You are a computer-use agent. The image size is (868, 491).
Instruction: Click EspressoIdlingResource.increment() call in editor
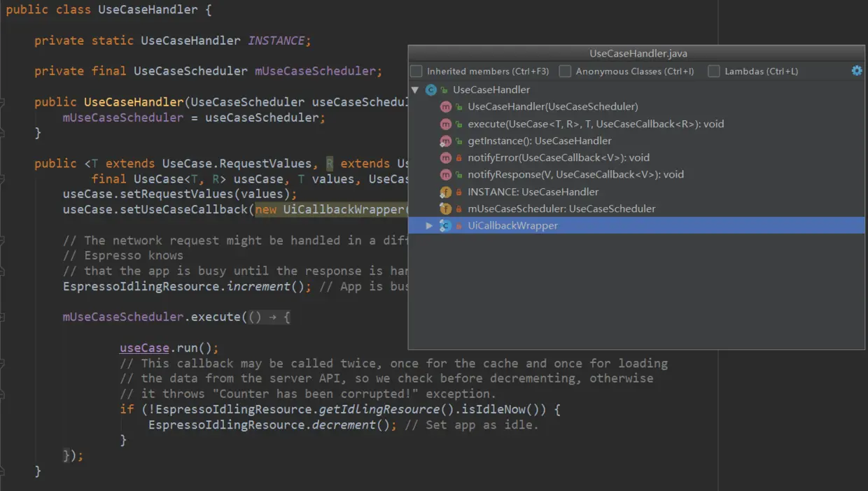click(187, 286)
